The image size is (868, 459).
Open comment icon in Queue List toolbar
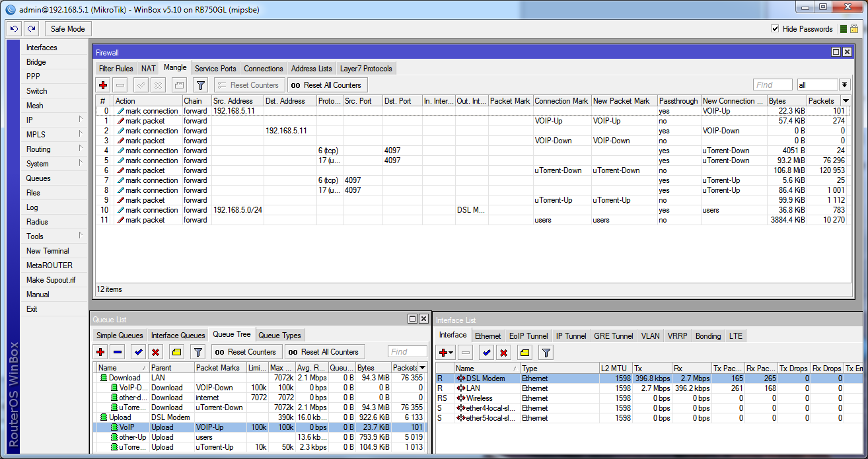176,352
